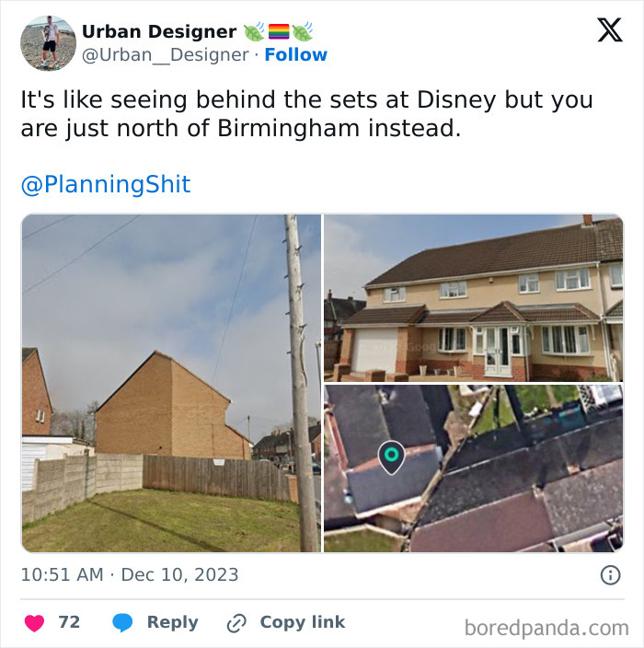Image resolution: width=644 pixels, height=648 pixels.
Task: Click the Reply text button
Action: [173, 622]
